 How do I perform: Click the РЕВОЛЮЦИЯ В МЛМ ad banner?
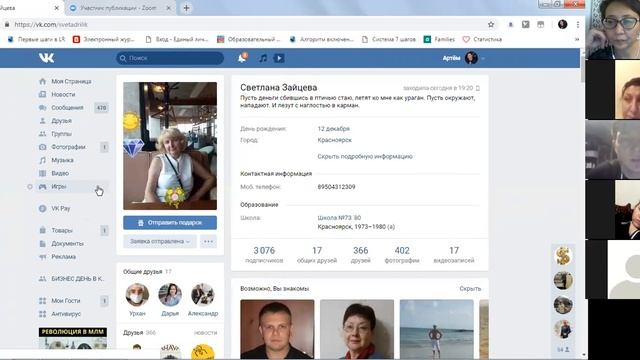click(x=73, y=338)
